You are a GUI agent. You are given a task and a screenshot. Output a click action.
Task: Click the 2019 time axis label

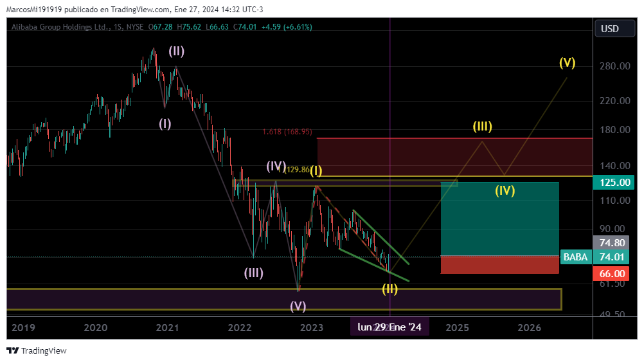click(x=23, y=327)
